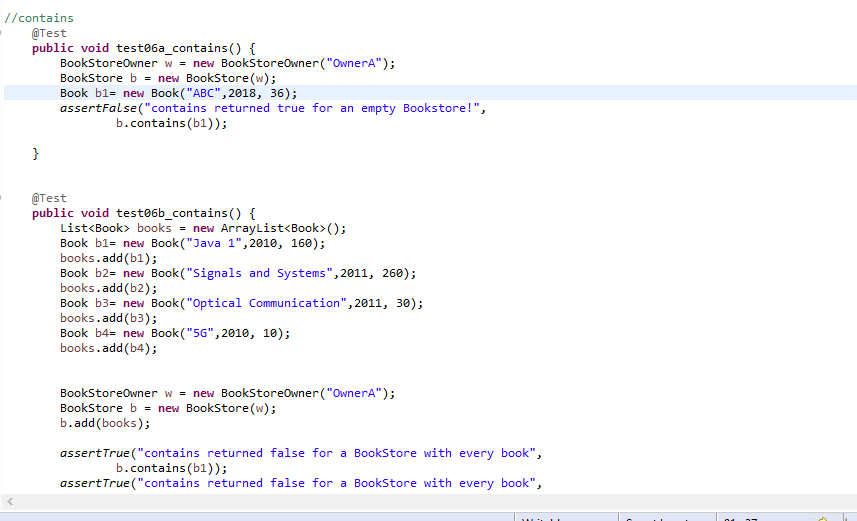The width and height of the screenshot is (857, 521).
Task: Click the BookStore b line inside test06b_contains
Action: point(168,408)
